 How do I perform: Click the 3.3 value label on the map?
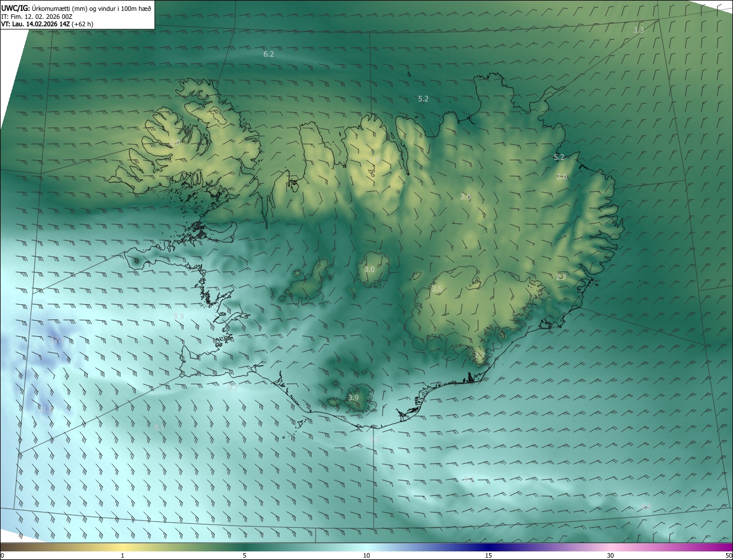(639, 30)
